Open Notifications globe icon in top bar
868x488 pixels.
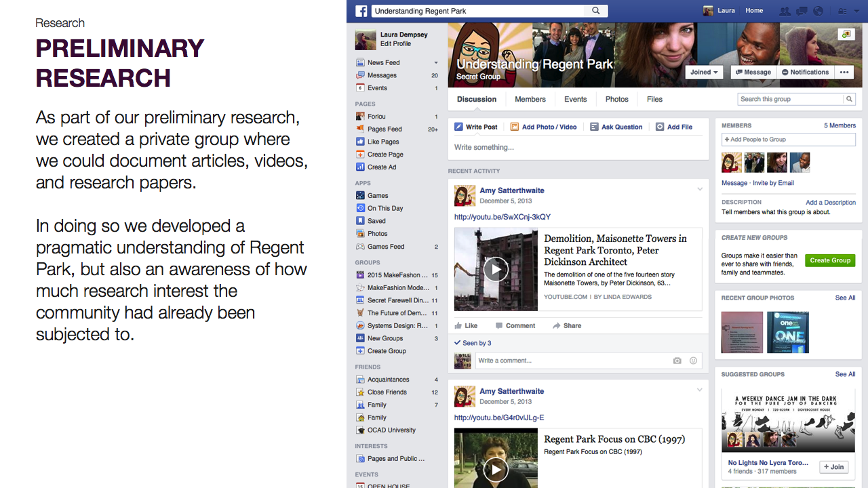click(818, 11)
